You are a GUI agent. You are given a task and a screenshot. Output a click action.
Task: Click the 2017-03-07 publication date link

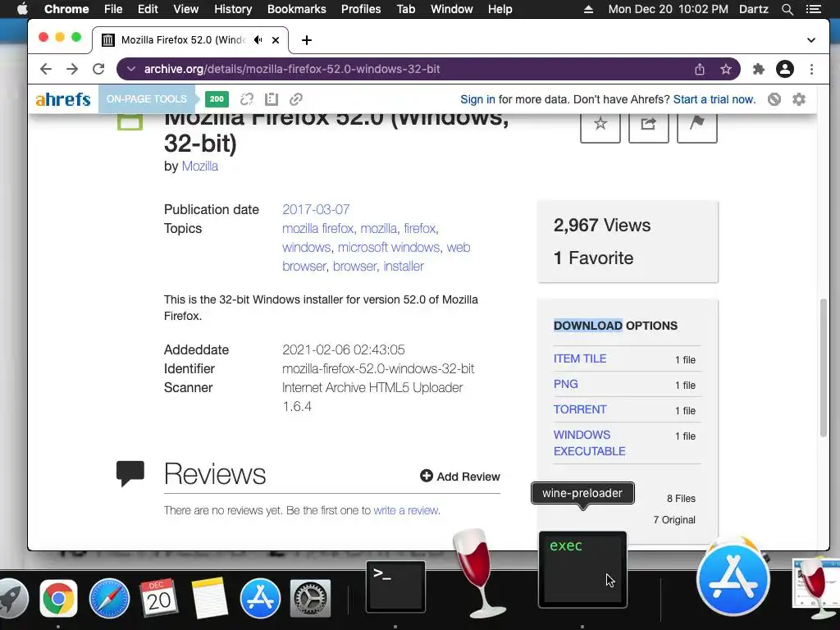[316, 209]
